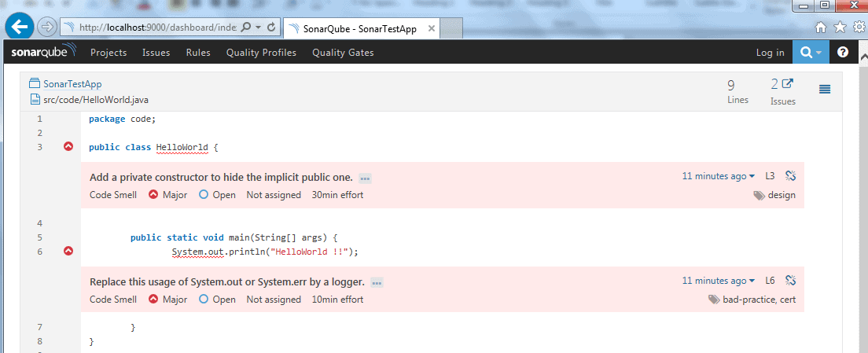Close the SonarQube - SonarTestApp tab

[x=432, y=29]
